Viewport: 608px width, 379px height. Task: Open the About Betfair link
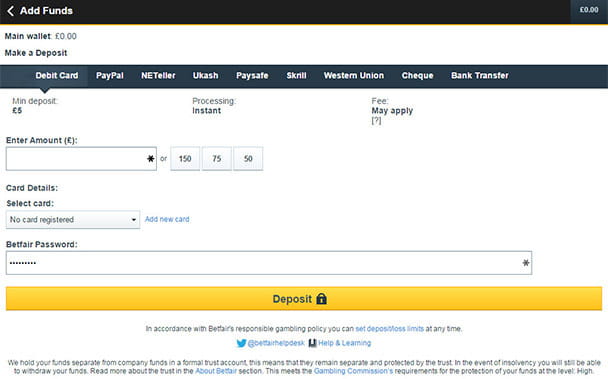tap(216, 371)
